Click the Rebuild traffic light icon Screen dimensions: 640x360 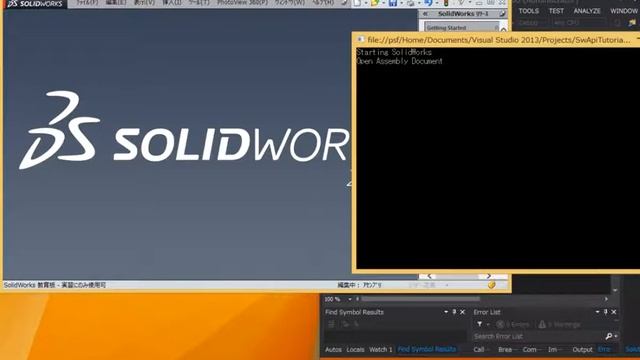click(x=446, y=3)
